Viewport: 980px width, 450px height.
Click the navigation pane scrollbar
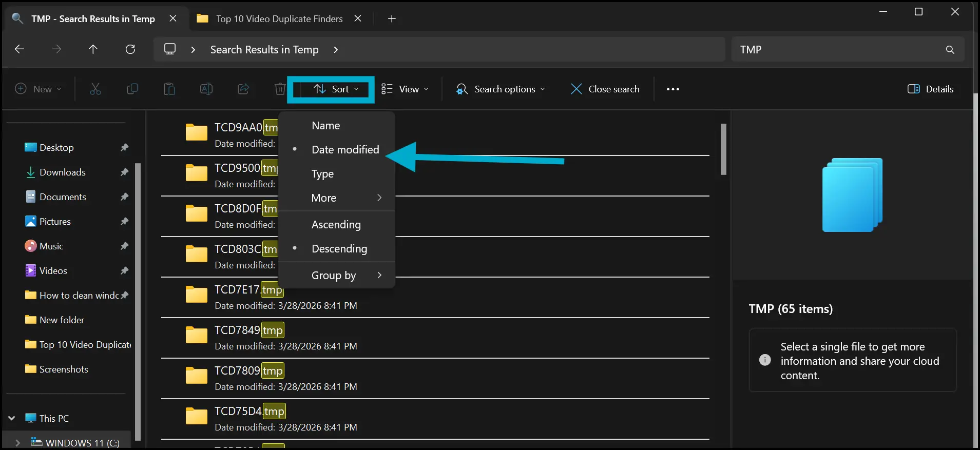pyautogui.click(x=138, y=302)
